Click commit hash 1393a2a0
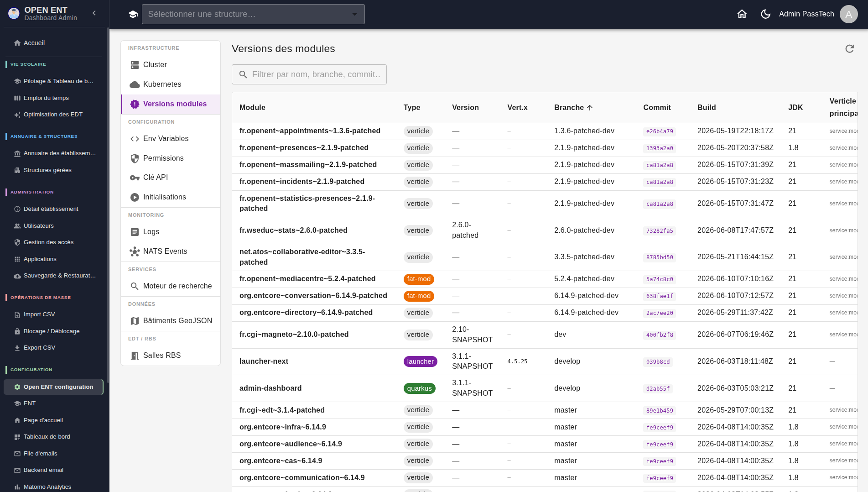Viewport: 868px width, 492px height. [660, 148]
